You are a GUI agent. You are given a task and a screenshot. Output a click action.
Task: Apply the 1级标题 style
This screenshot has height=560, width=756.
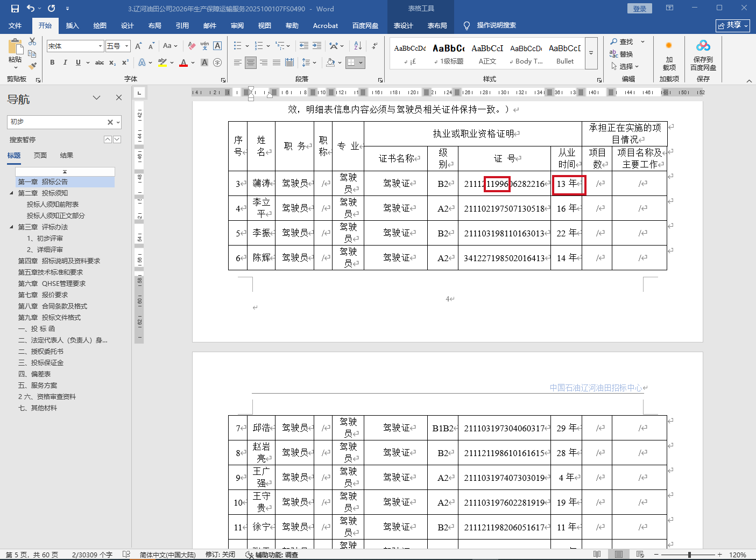pyautogui.click(x=449, y=53)
